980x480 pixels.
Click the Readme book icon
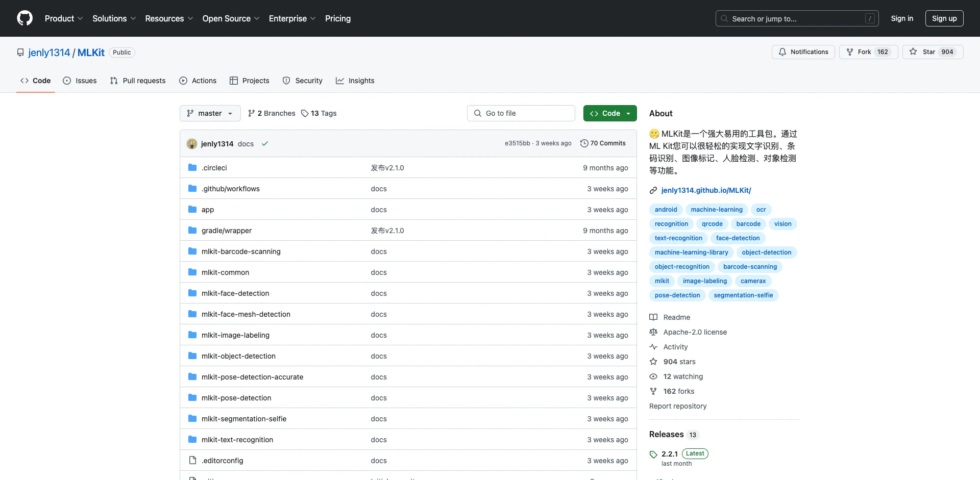tap(653, 317)
